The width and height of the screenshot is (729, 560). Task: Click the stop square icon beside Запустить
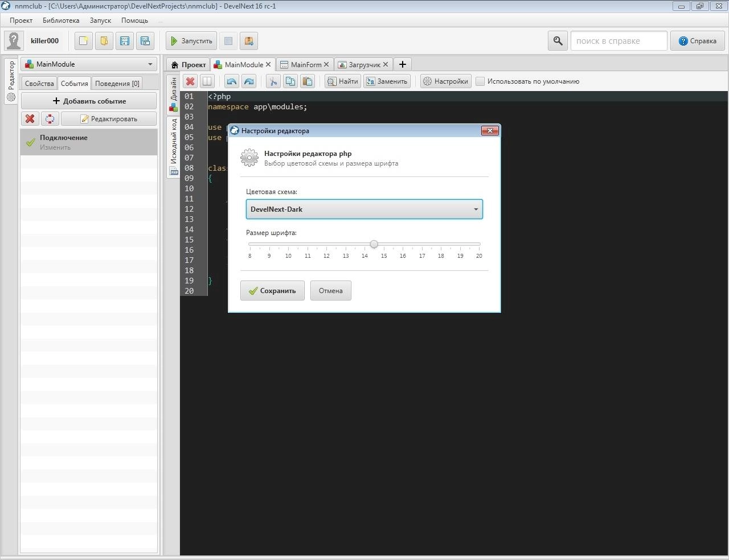pyautogui.click(x=228, y=41)
